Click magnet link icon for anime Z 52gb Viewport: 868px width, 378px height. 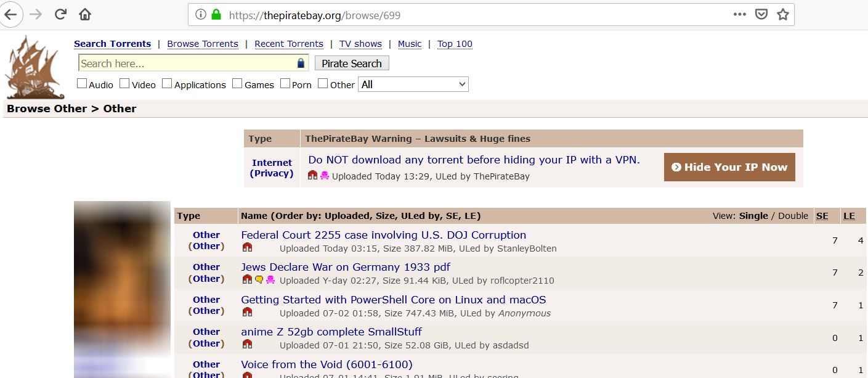pyautogui.click(x=247, y=344)
